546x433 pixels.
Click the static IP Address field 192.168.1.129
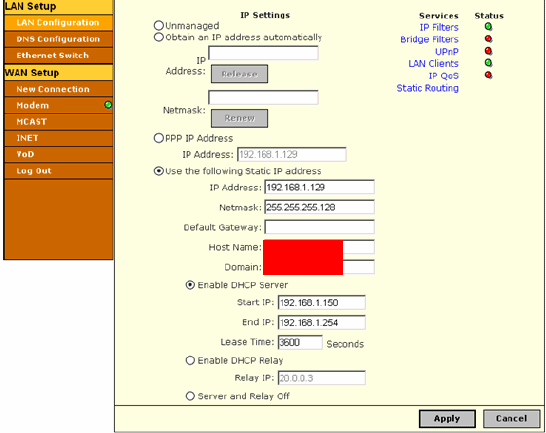tap(319, 187)
